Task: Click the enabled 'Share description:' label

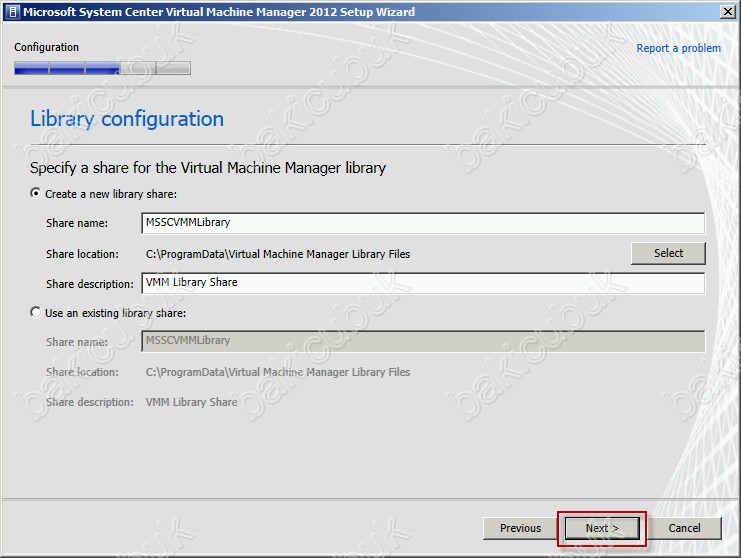Action: click(90, 284)
